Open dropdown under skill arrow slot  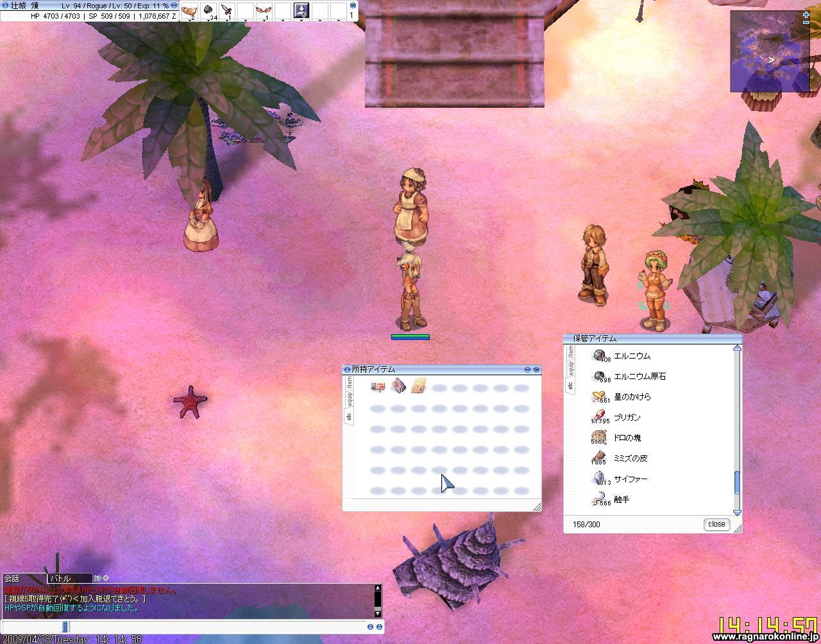[x=301, y=21]
